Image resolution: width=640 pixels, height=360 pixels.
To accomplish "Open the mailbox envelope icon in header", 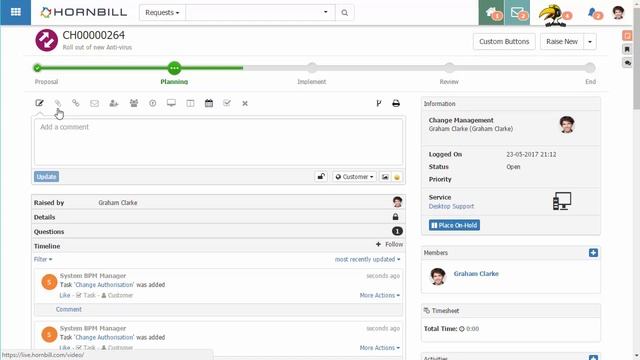I will click(517, 13).
